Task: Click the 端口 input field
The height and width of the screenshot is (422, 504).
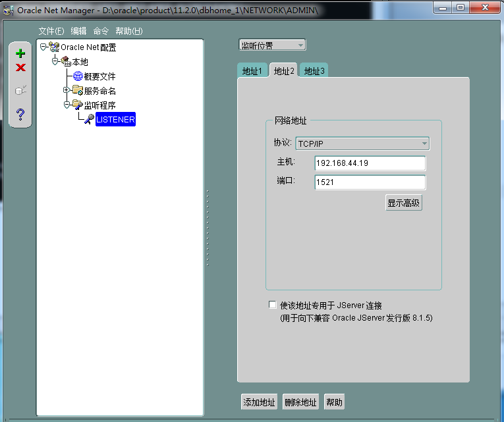Action: [370, 182]
